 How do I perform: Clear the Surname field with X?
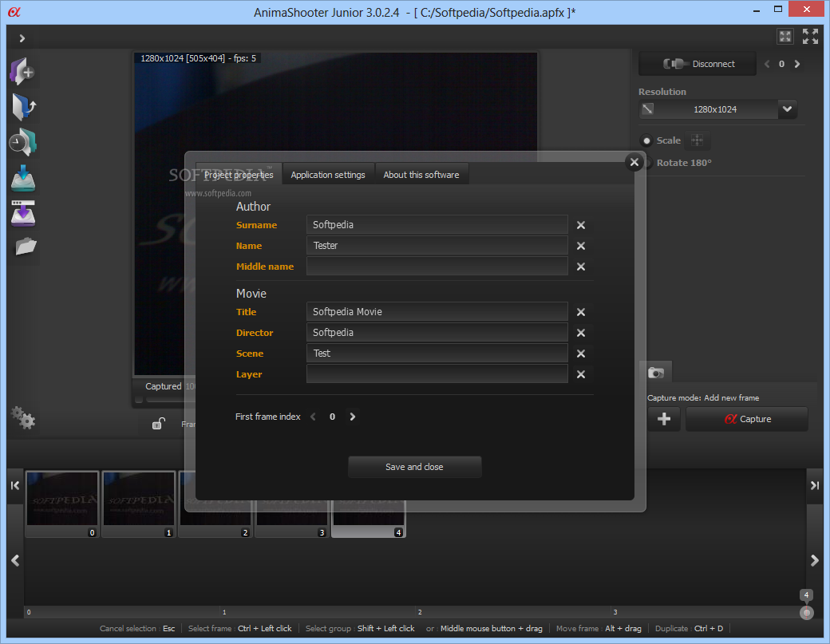click(x=581, y=225)
